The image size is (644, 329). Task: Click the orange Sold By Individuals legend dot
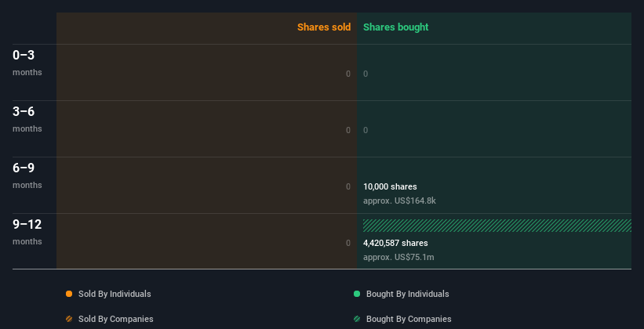(x=69, y=294)
